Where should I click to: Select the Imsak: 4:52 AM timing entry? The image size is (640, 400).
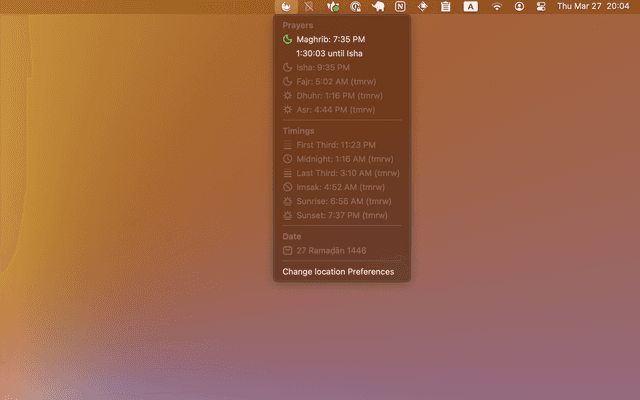click(333, 187)
